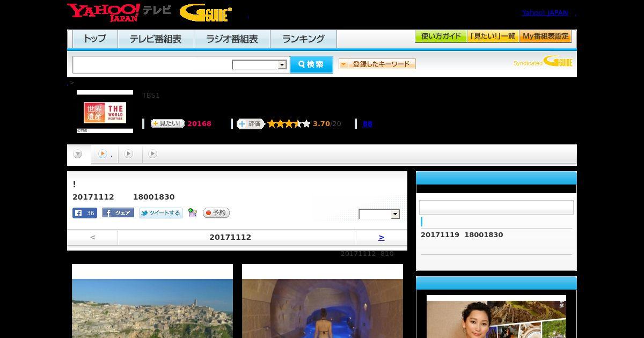Expand 登録したキーワード dropdown

(x=377, y=64)
